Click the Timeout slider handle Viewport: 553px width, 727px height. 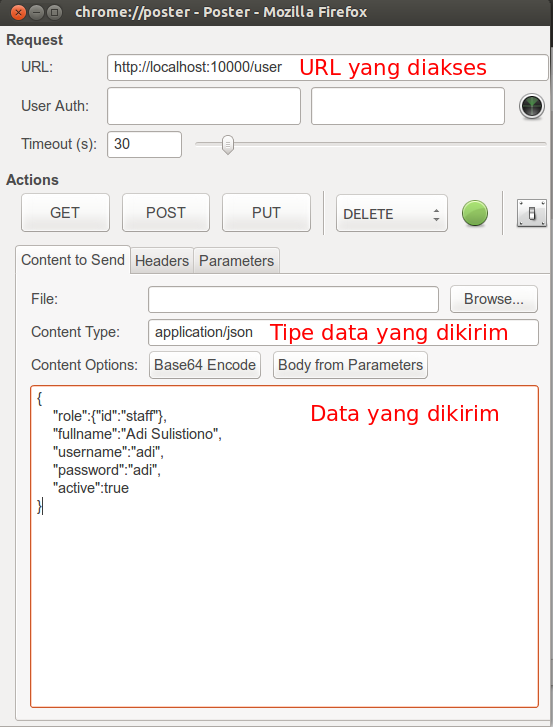click(x=228, y=145)
